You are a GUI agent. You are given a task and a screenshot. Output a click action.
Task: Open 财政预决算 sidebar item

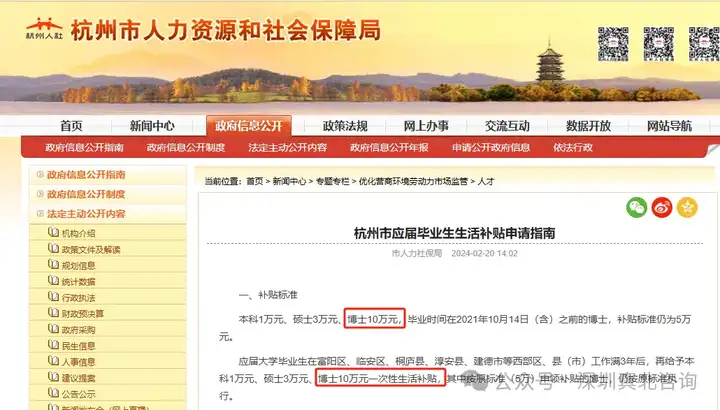[83, 314]
